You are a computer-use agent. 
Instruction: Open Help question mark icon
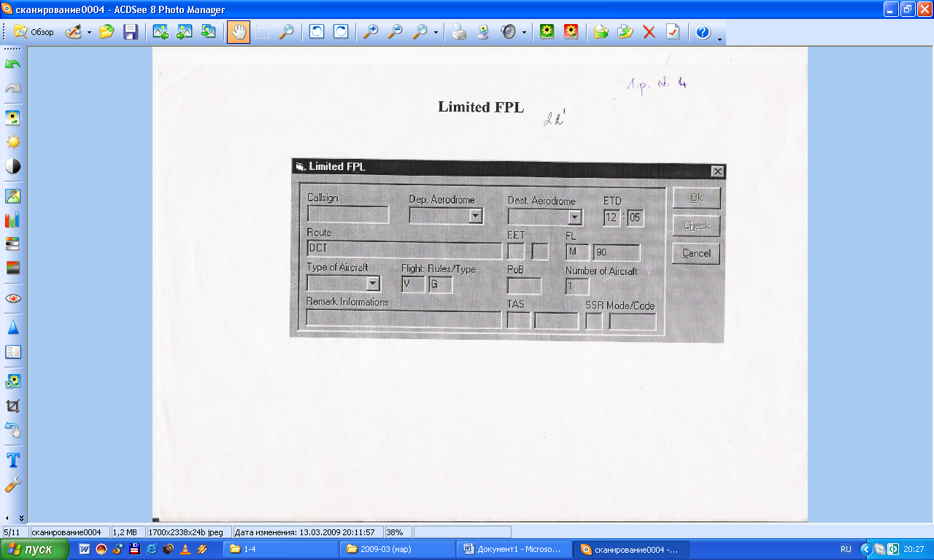(x=703, y=32)
